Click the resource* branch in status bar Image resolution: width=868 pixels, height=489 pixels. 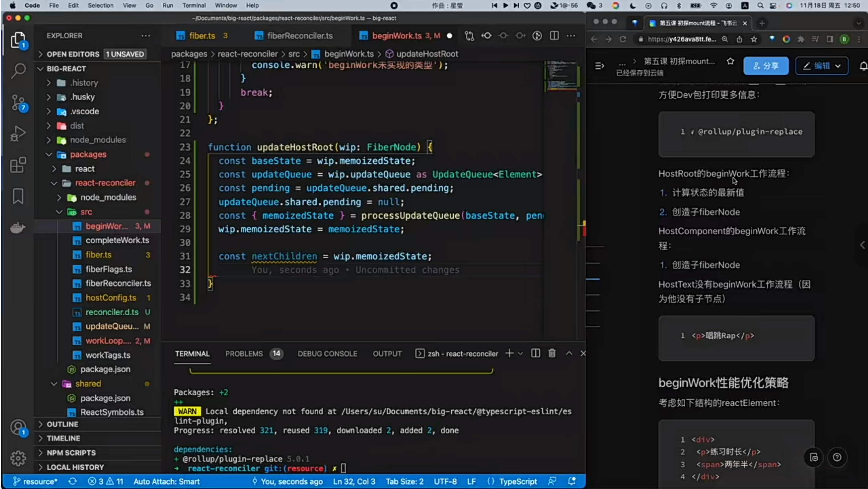pos(35,481)
